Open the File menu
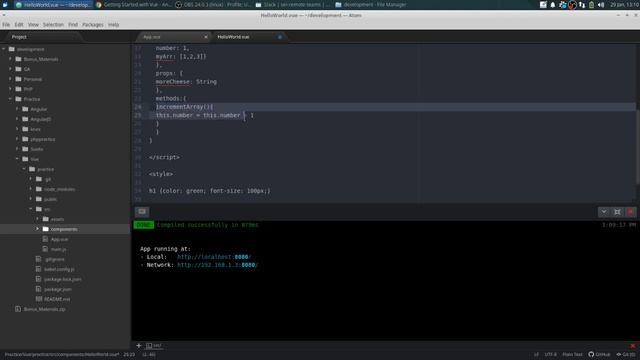 point(6,25)
